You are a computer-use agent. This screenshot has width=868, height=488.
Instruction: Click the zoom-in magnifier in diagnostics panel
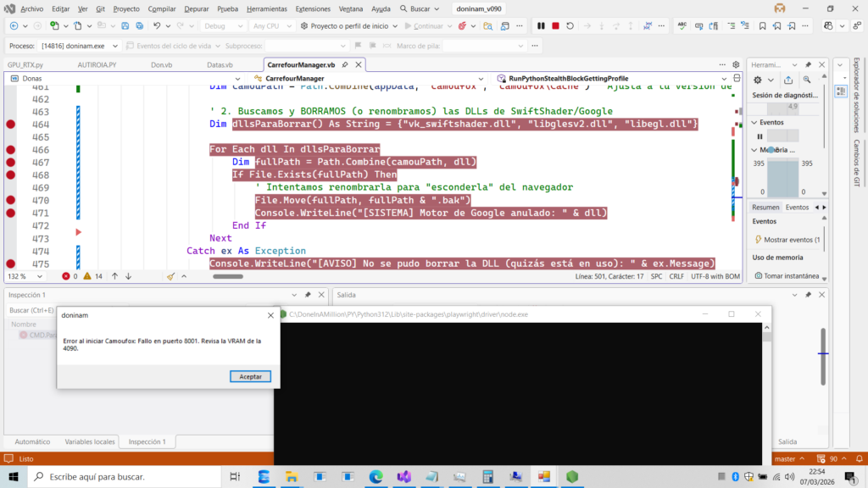805,80
